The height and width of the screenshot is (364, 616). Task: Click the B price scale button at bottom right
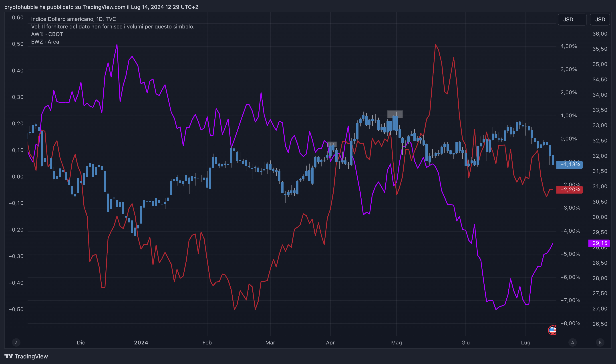click(x=600, y=342)
